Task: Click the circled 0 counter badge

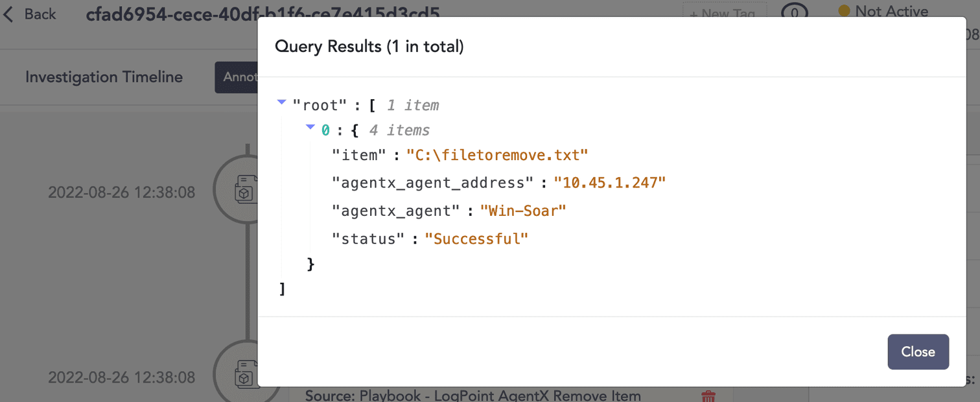Action: tap(794, 12)
